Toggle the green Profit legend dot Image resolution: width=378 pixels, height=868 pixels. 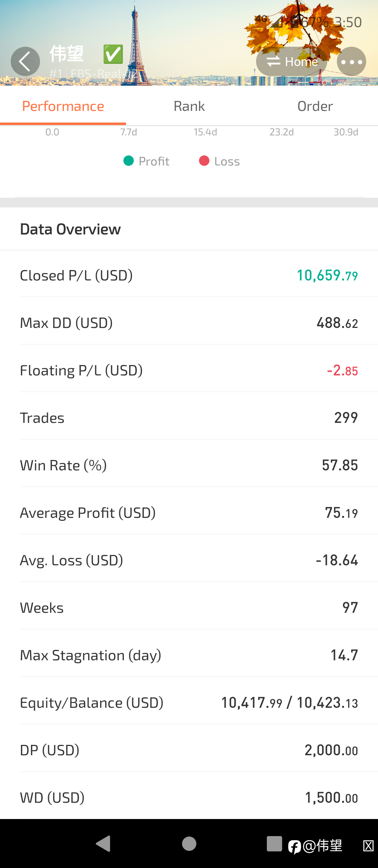point(129,161)
